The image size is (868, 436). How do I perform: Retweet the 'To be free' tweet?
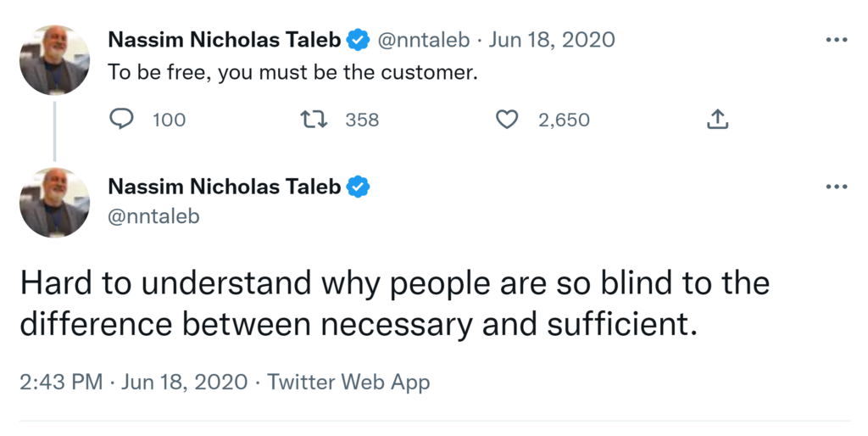click(x=314, y=120)
